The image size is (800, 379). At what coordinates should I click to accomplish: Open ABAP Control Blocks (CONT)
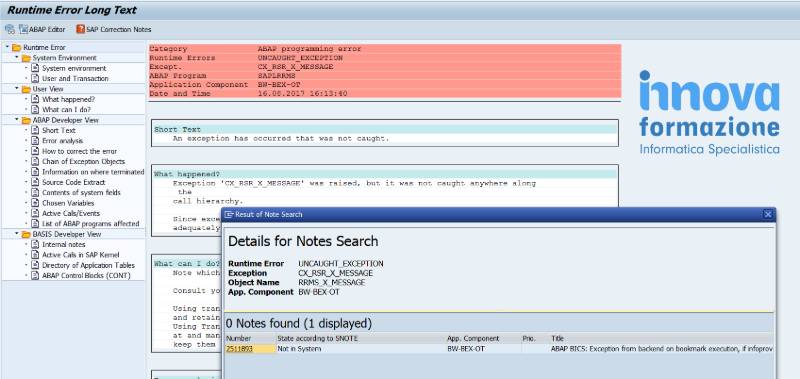pos(86,275)
